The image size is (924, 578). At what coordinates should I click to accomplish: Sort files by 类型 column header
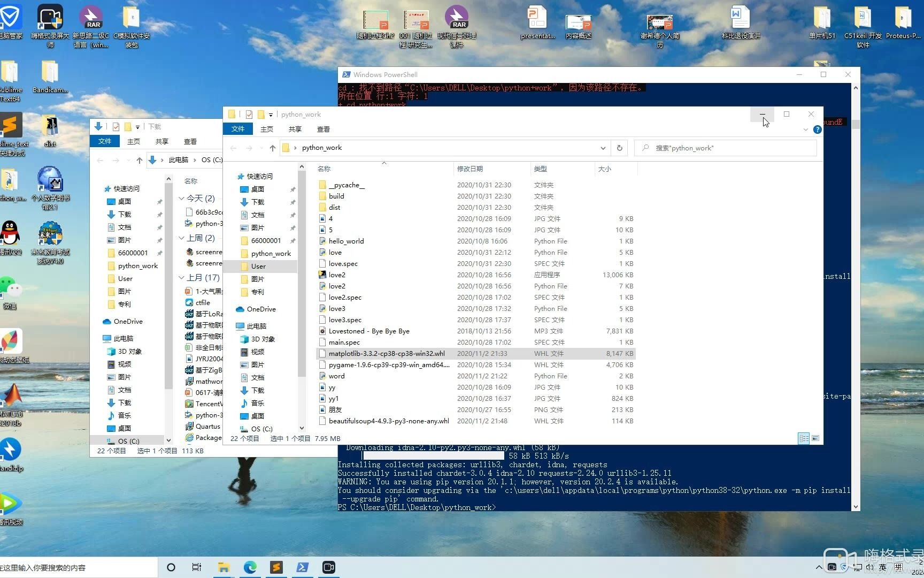pos(563,169)
